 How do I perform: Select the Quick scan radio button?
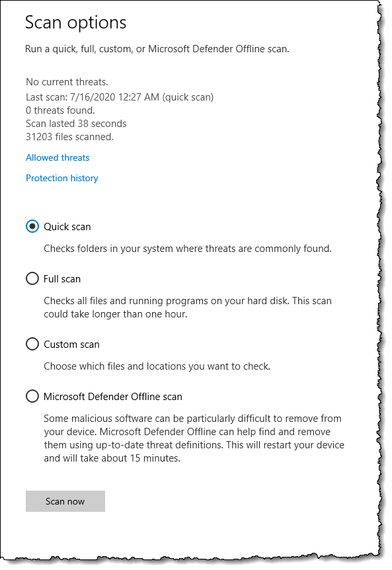tap(32, 226)
